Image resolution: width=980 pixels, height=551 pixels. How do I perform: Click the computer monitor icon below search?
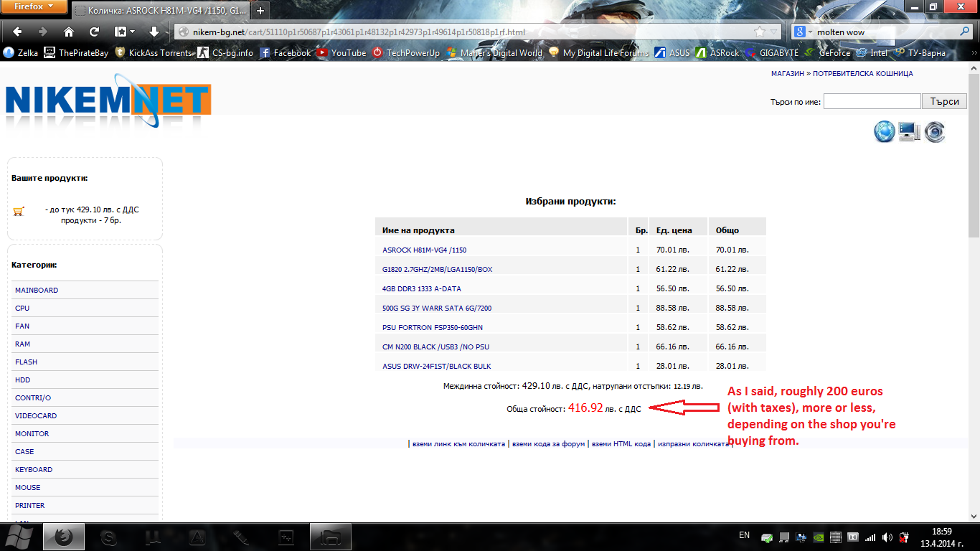(x=909, y=131)
